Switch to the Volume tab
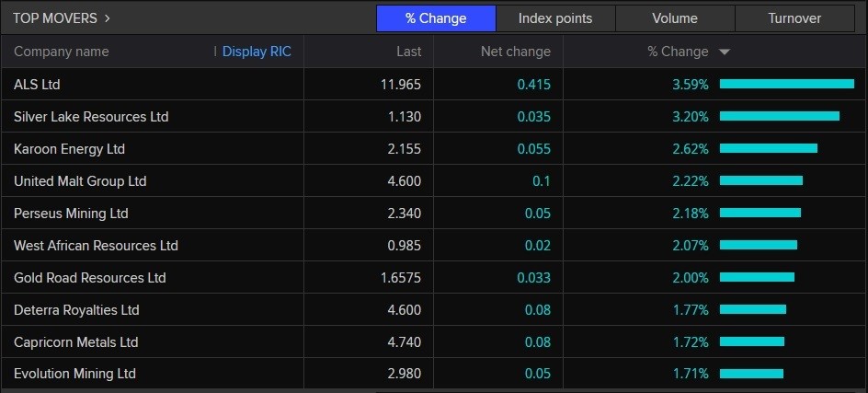The width and height of the screenshot is (868, 393). point(675,18)
